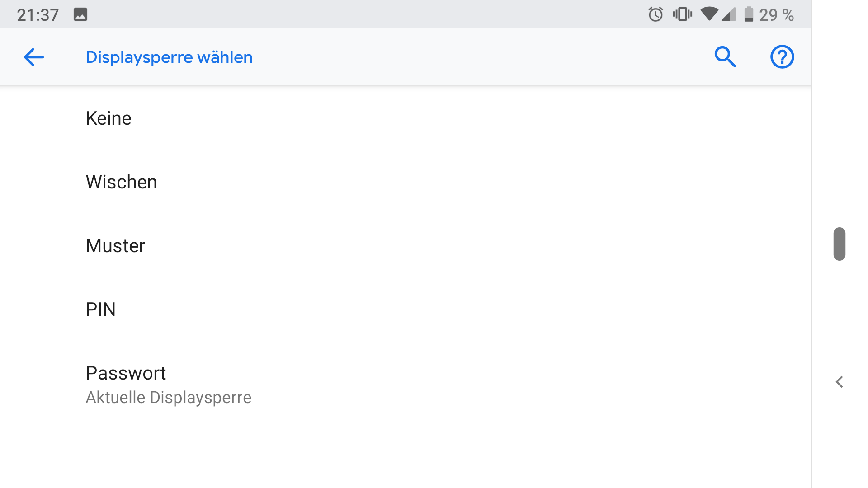Screen dimensions: 868x488
Task: Tap the mobile signal strength icon
Action: (x=729, y=14)
